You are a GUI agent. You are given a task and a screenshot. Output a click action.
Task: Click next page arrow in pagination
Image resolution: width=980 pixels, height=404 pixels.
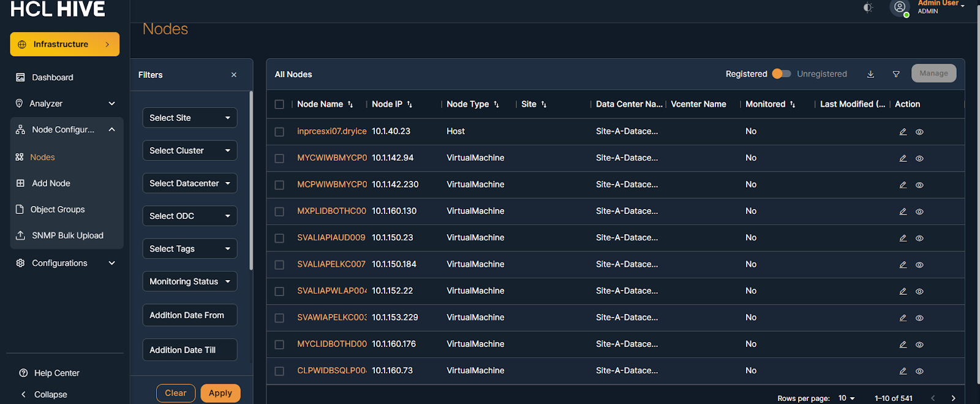point(953,398)
